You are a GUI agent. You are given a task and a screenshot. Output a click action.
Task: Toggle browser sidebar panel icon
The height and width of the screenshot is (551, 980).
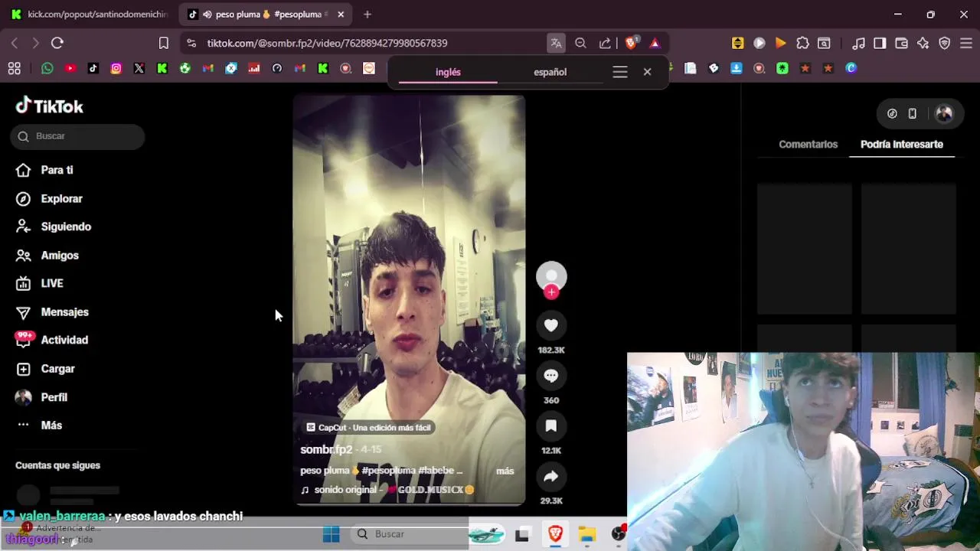click(x=880, y=43)
